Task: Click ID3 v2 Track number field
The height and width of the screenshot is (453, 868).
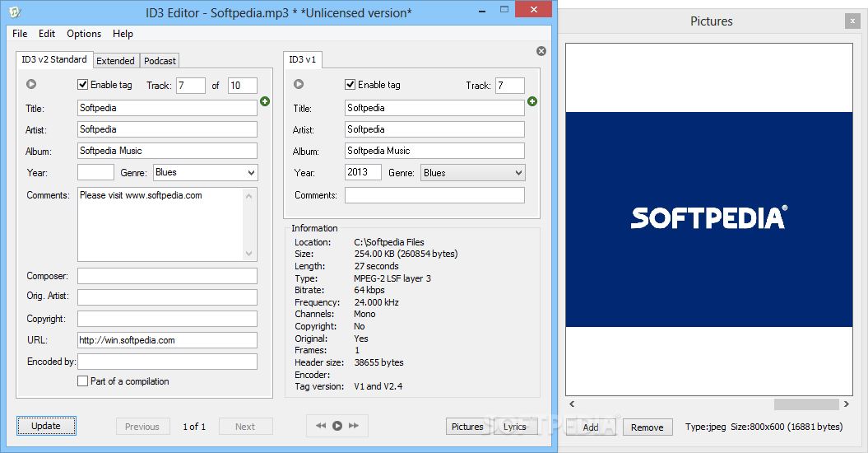Action: click(x=191, y=86)
